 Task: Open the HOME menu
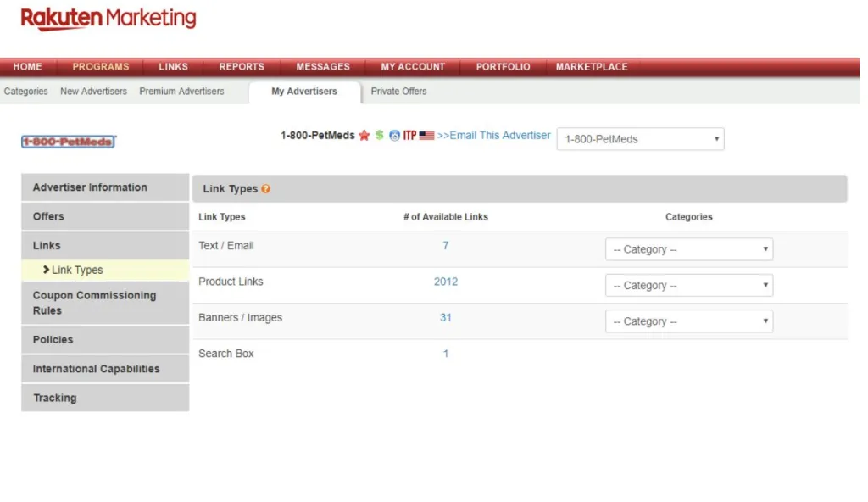click(28, 66)
